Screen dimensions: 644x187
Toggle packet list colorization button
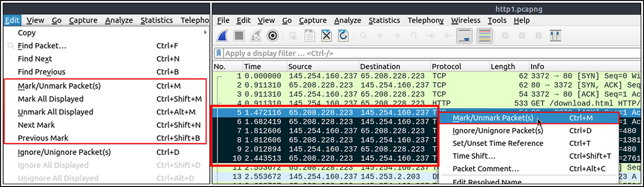(484, 36)
